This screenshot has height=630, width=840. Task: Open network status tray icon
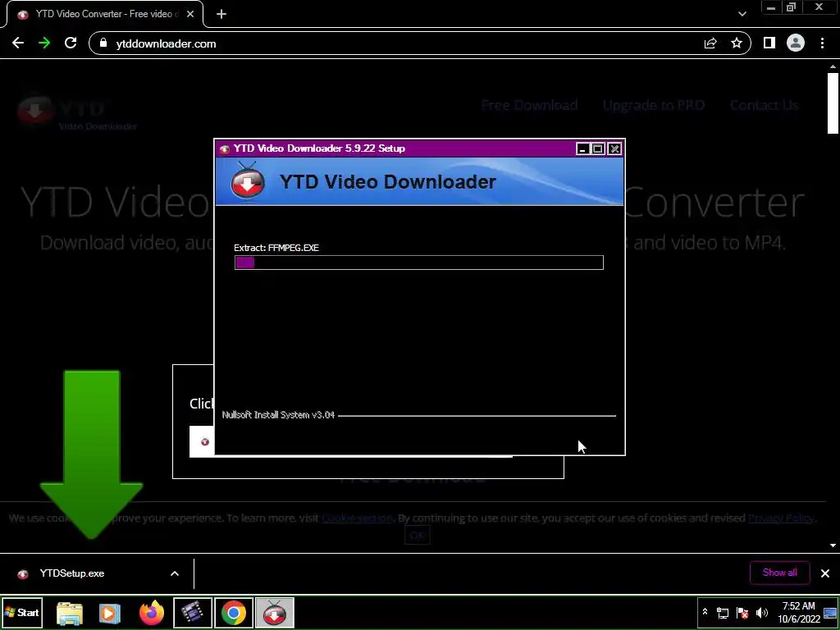coord(723,613)
